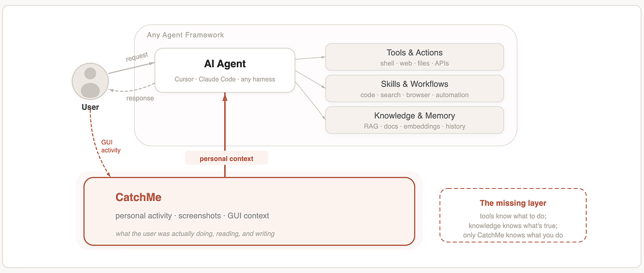Select the italic CatchMe description line
The height and width of the screenshot is (273, 644).
195,233
